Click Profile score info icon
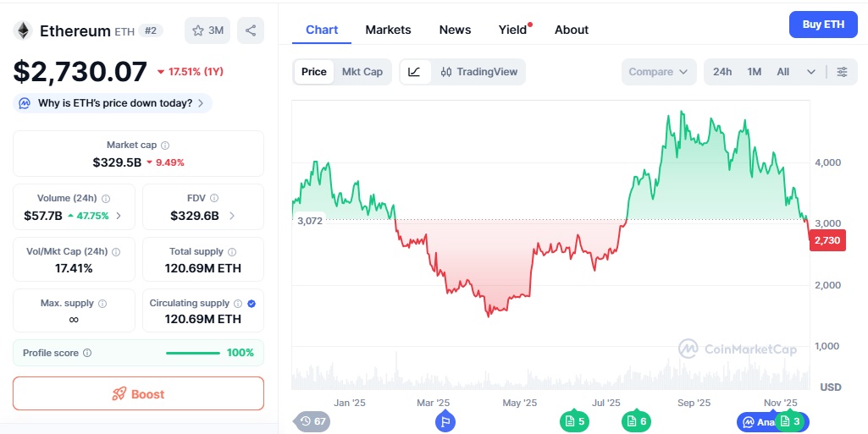The width and height of the screenshot is (868, 434). tap(87, 353)
